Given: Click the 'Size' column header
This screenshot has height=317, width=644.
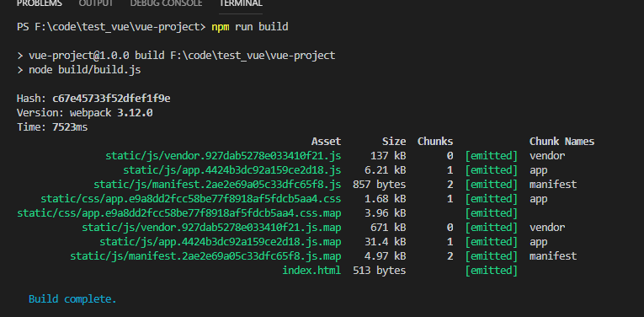Looking at the screenshot, I should coord(394,142).
